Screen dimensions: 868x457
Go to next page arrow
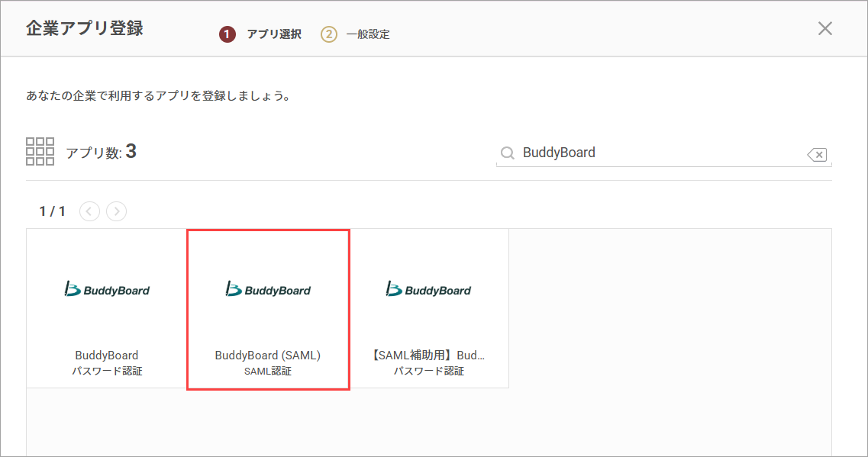[116, 211]
